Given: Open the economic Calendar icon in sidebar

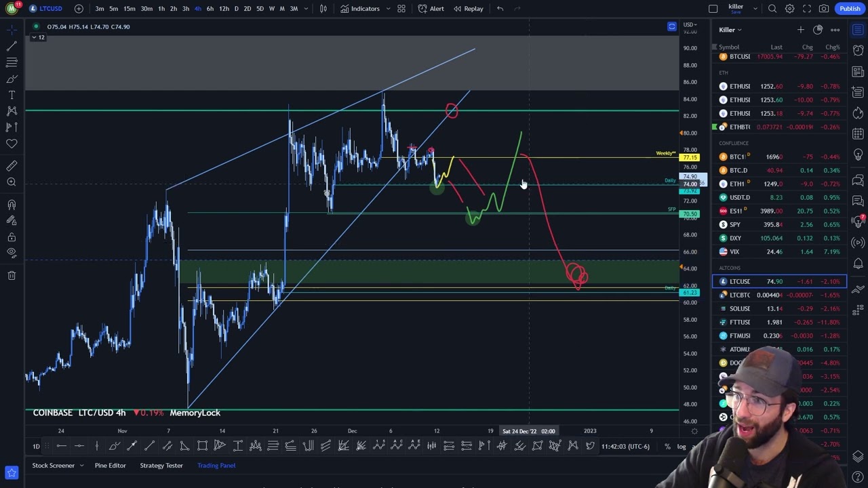Looking at the screenshot, I should 858,134.
